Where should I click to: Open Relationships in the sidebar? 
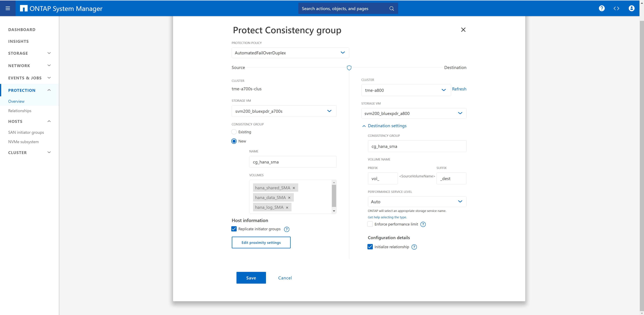click(20, 111)
